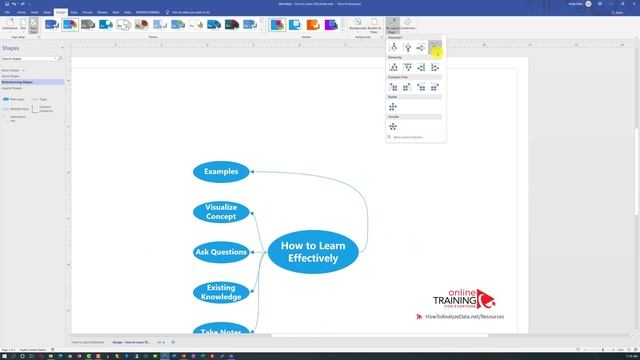The height and width of the screenshot is (360, 640).
Task: Apply right-to-left Flowchart layout
Action: tap(435, 48)
